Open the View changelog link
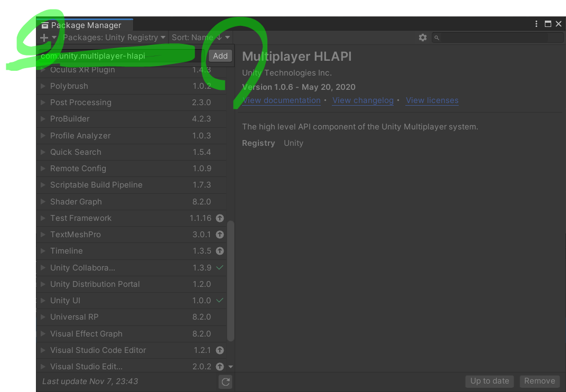This screenshot has width=566, height=392. pos(363,100)
